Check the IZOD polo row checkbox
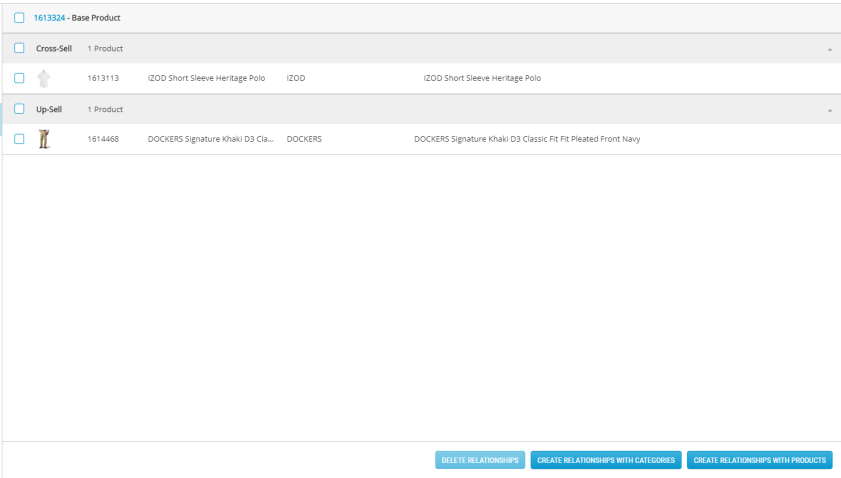The image size is (841, 478). point(19,79)
